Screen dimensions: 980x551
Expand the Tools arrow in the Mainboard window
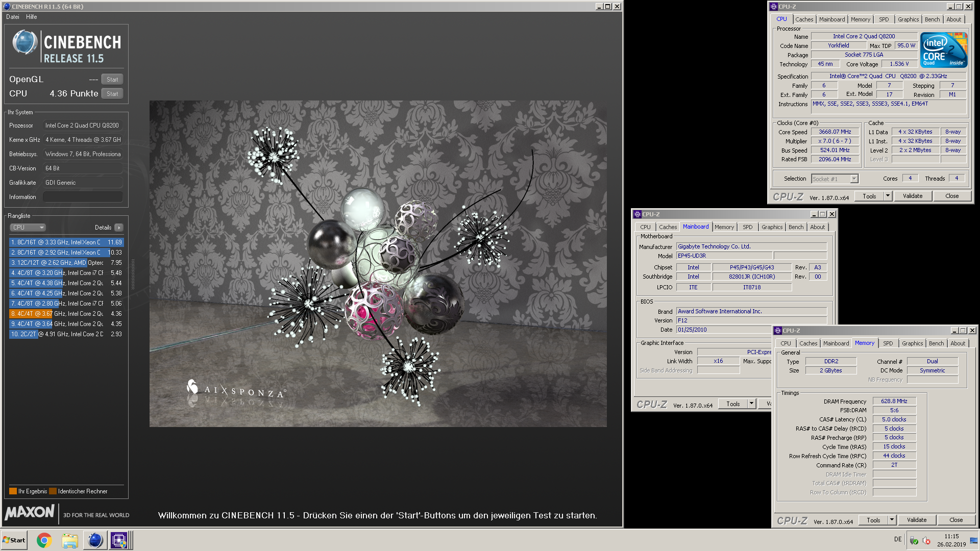click(751, 404)
